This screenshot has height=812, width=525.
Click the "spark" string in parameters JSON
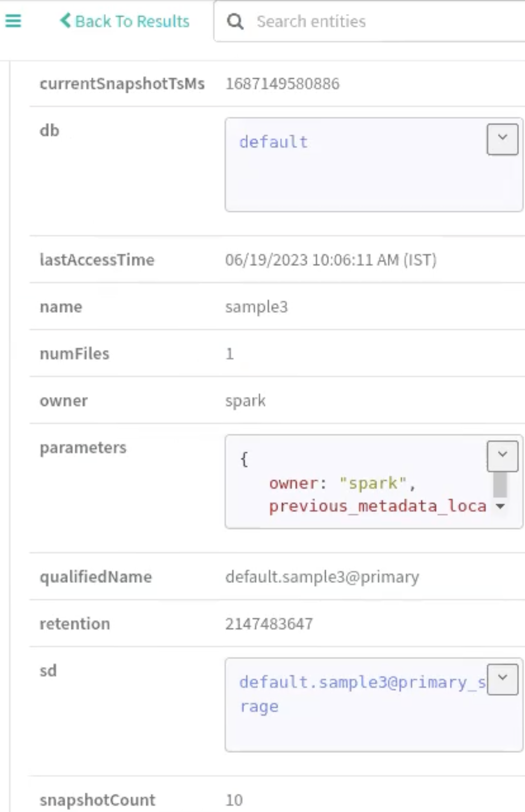click(x=373, y=483)
